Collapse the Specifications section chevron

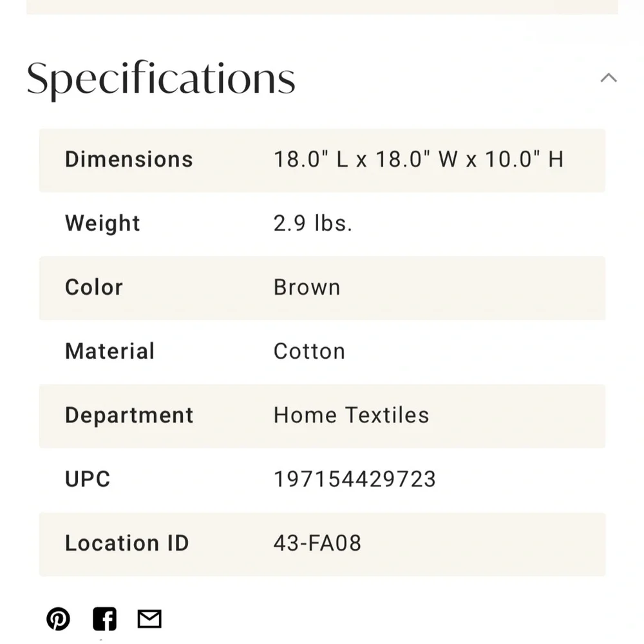tap(609, 77)
